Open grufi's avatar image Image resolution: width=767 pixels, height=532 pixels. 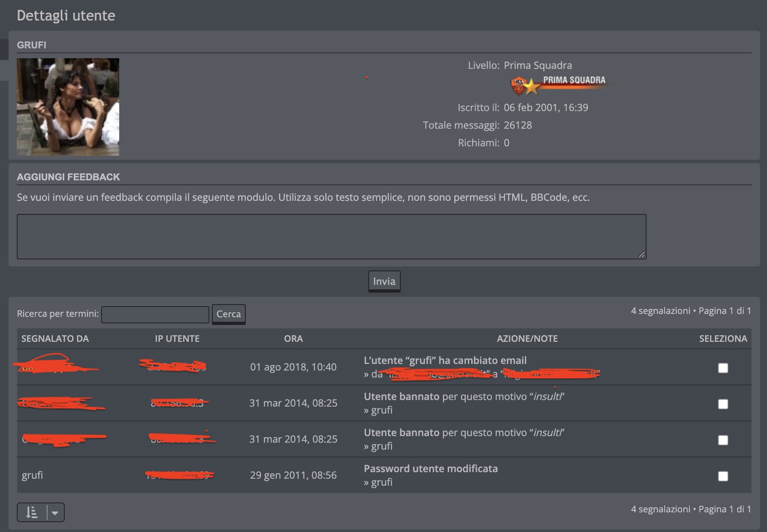(68, 107)
